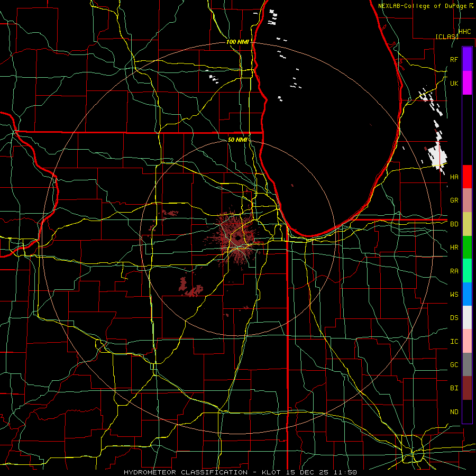The image size is (476, 476).
Task: Click the [CLAS] legend heading
Action: pyautogui.click(x=447, y=36)
